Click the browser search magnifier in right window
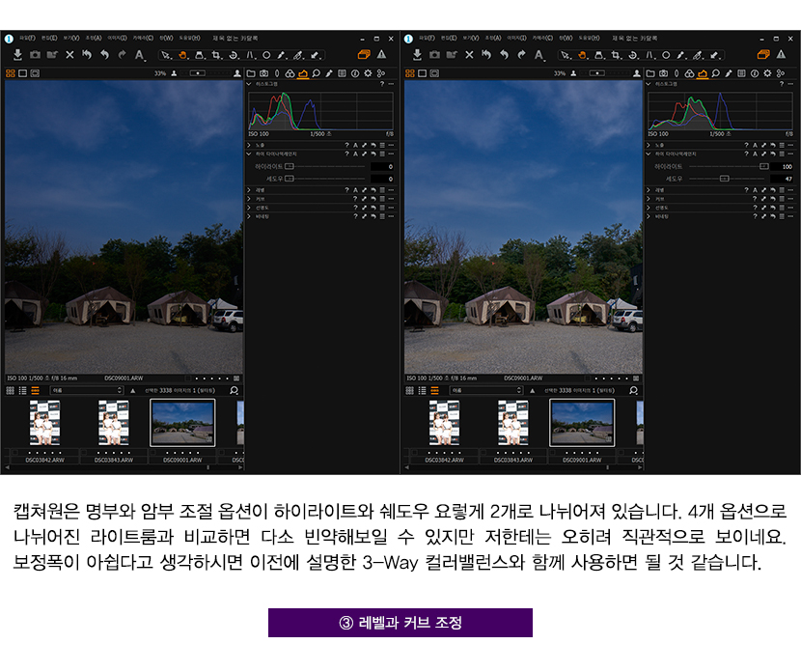The height and width of the screenshot is (672, 801). click(633, 390)
